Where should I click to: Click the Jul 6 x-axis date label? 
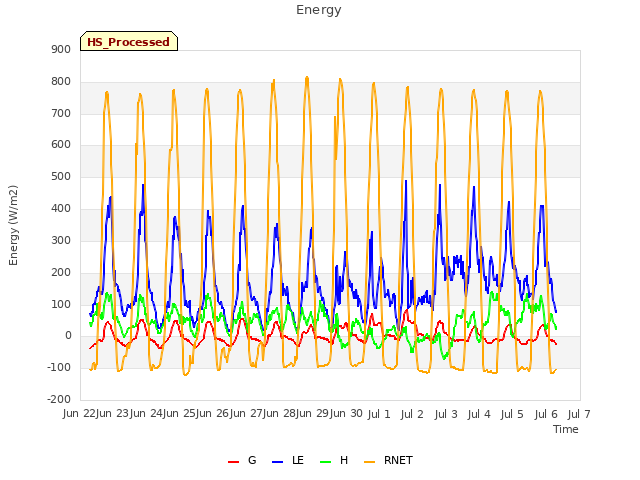tap(546, 414)
